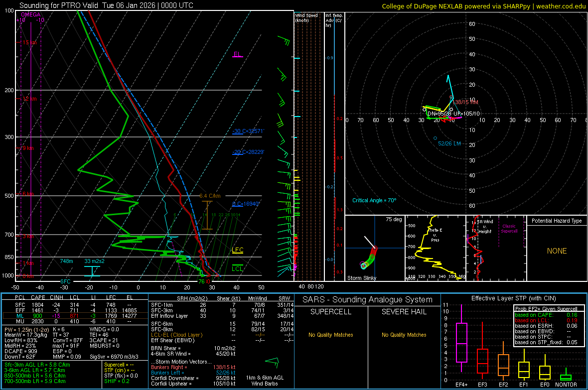Click 'SARS - Sounding Analogue System' heading
This screenshot has width=588, height=390.
pos(367,300)
